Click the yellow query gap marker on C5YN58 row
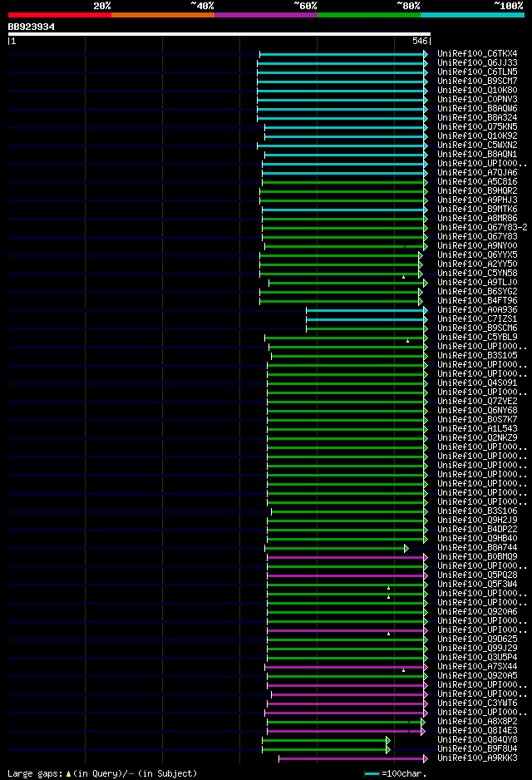Viewport: 532px width, 780px height. click(x=404, y=277)
